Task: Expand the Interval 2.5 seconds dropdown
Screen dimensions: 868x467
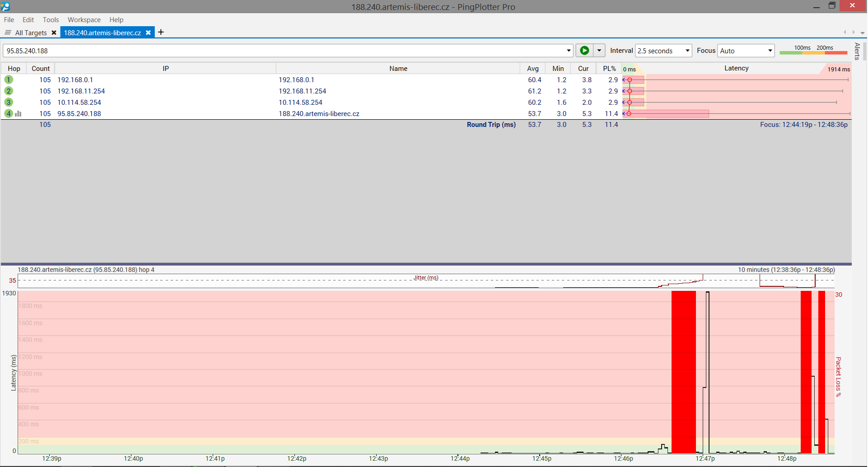Action: tap(687, 51)
